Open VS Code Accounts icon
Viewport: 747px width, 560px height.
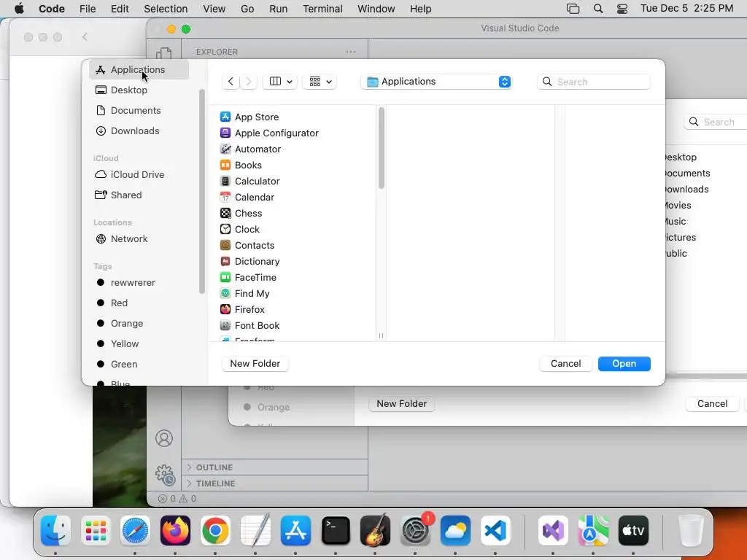pos(164,438)
